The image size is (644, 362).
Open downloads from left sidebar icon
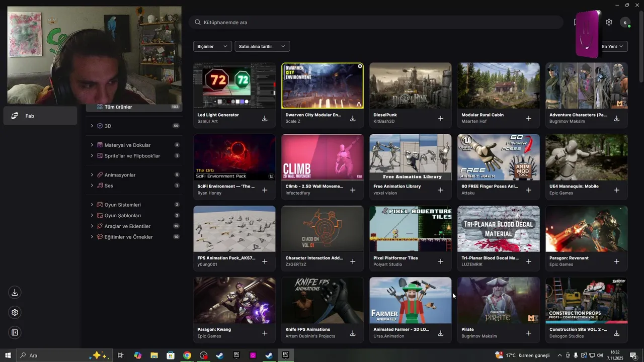tap(15, 292)
